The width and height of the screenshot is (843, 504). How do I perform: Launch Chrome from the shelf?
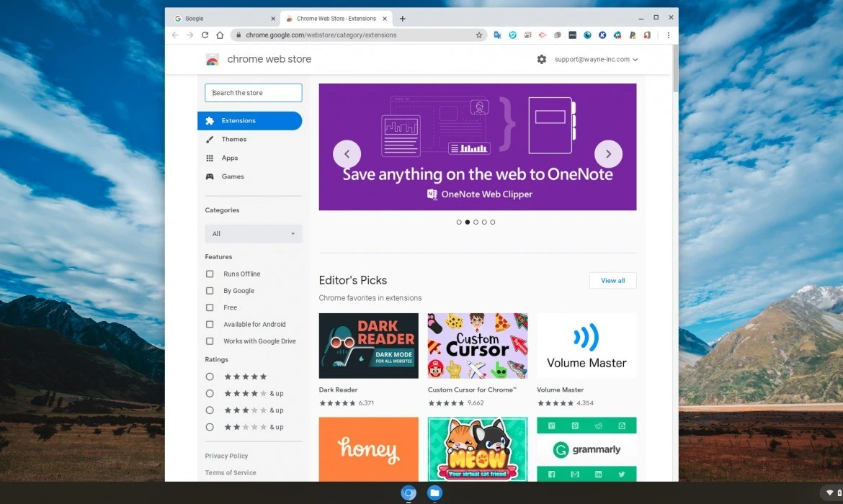tap(409, 492)
